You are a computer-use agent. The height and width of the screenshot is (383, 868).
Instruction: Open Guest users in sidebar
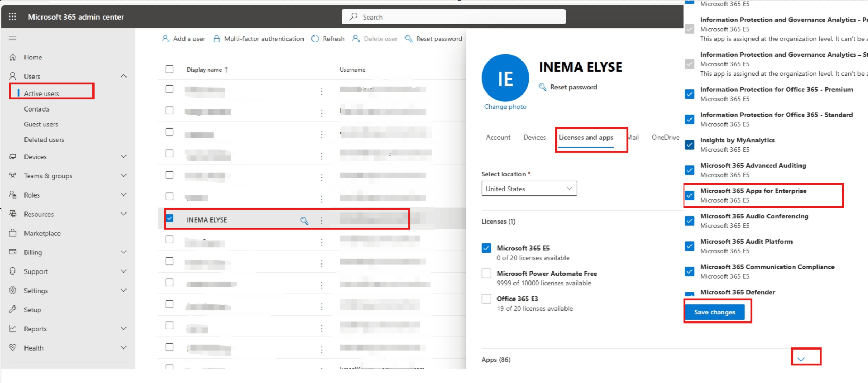coord(41,124)
